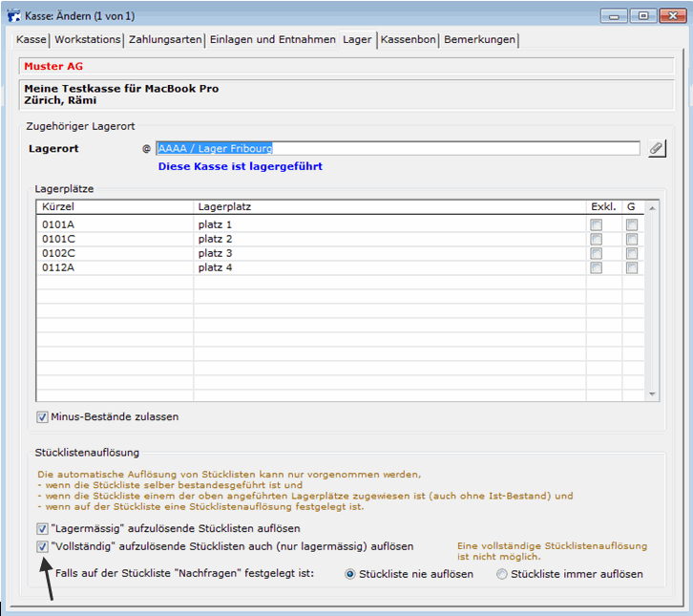Screen dimensions: 693x616
Task: Click the Kürzel column header
Action: tap(115, 206)
